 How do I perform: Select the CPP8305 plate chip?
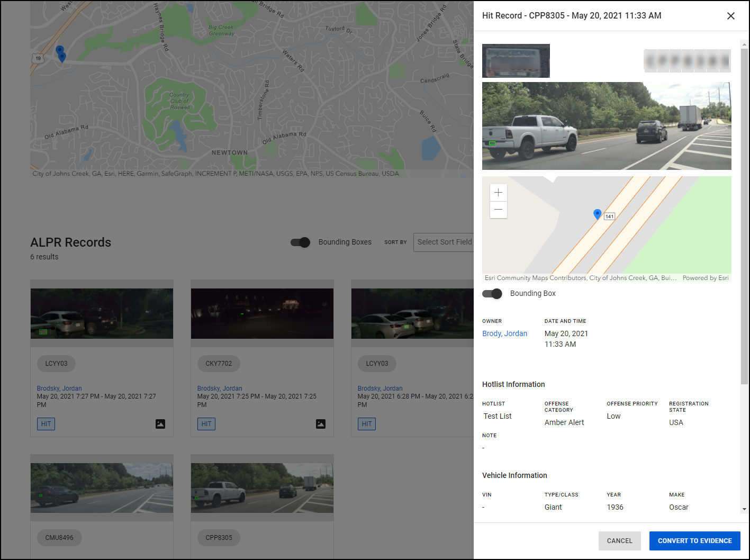219,538
